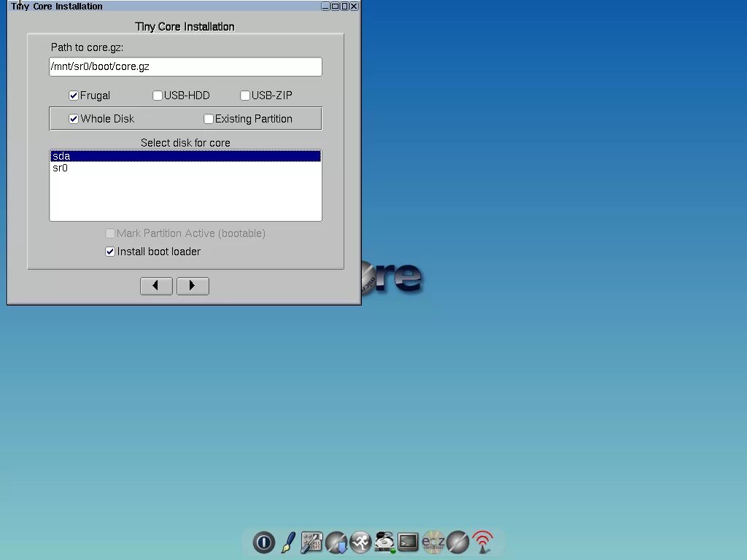747x560 pixels.
Task: Toggle the Whole Disk checkbox
Action: [74, 119]
